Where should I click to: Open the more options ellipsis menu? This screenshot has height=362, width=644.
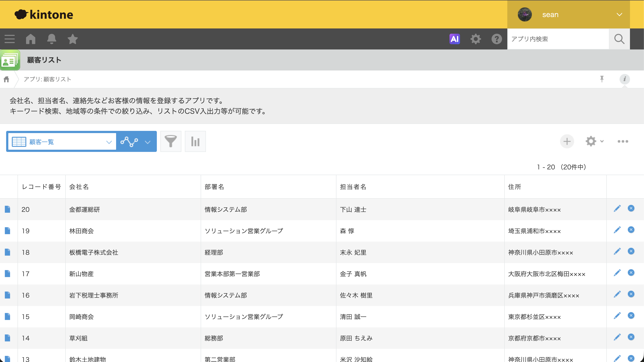(623, 141)
